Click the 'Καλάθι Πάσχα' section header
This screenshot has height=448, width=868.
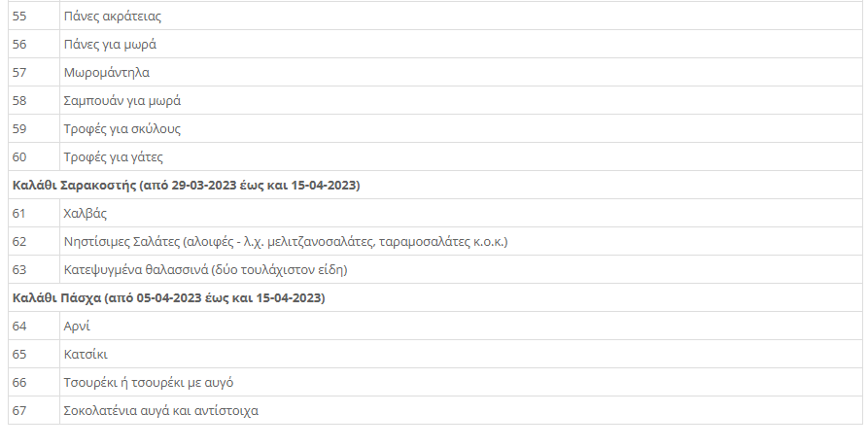point(168,298)
